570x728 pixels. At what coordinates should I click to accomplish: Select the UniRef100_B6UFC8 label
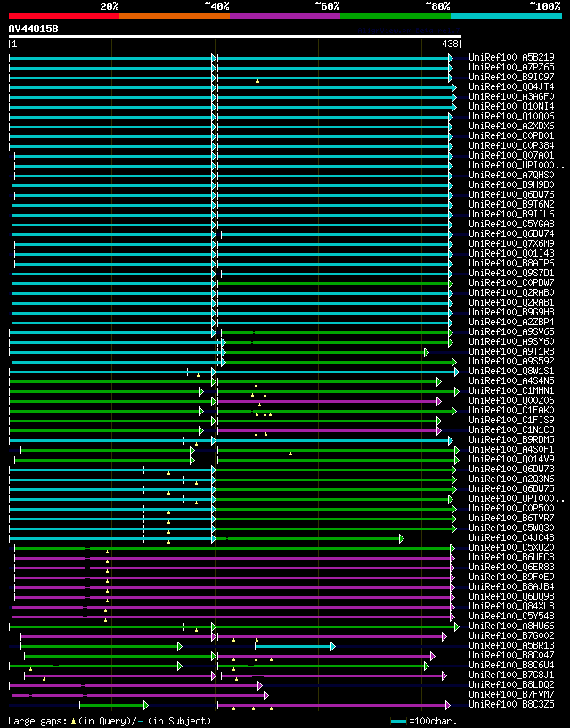tap(511, 557)
